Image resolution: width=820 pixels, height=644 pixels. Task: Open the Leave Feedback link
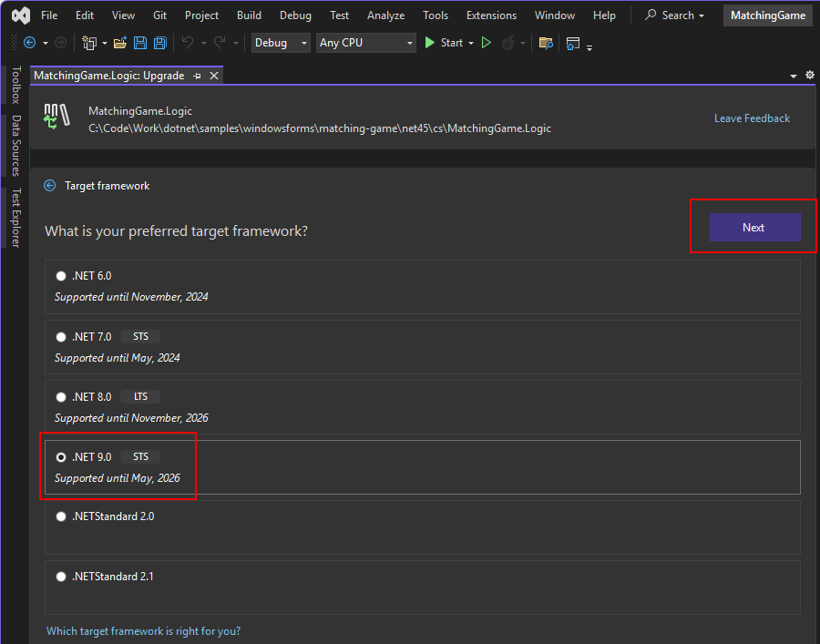pyautogui.click(x=752, y=118)
